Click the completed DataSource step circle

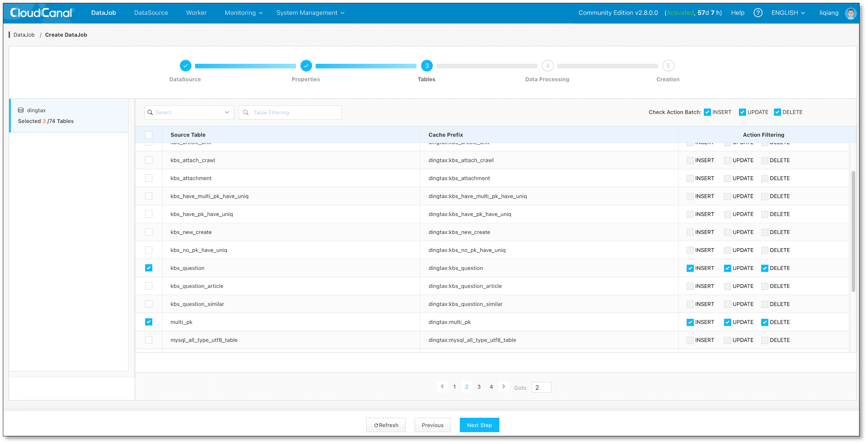pyautogui.click(x=185, y=66)
